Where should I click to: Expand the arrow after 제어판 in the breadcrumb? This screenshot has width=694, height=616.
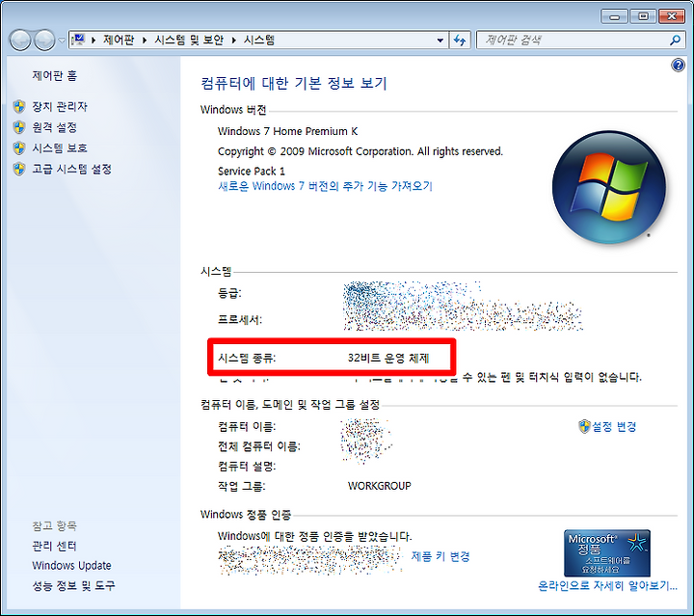point(145,40)
